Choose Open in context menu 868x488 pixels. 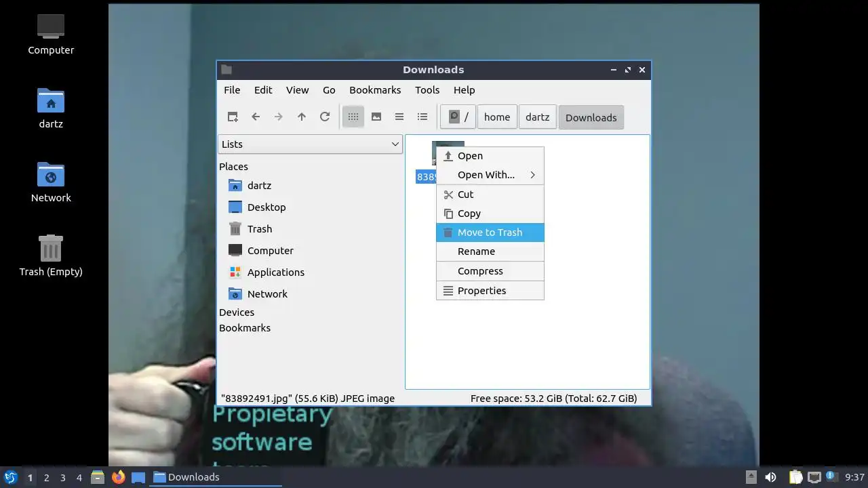coord(490,156)
